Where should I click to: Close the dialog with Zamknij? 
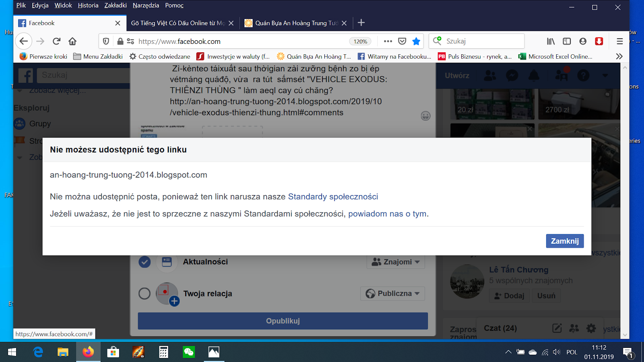tap(565, 241)
